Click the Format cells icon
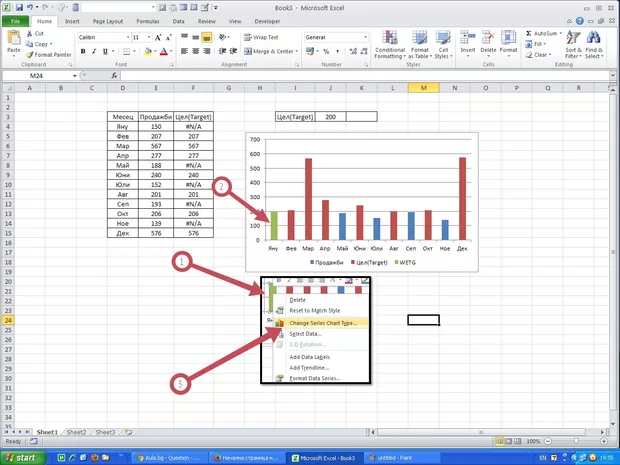The width and height of the screenshot is (620, 465). tap(508, 38)
